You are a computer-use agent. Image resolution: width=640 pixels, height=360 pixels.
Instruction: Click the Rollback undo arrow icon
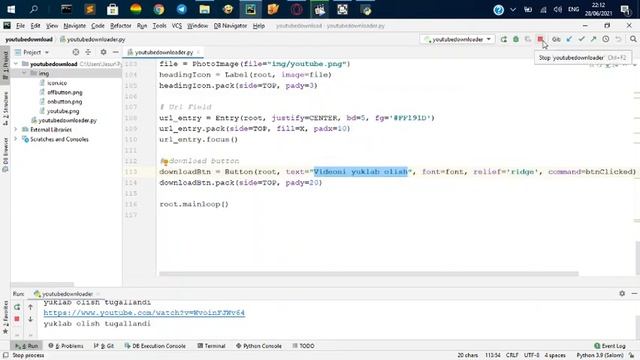pyautogui.click(x=618, y=39)
